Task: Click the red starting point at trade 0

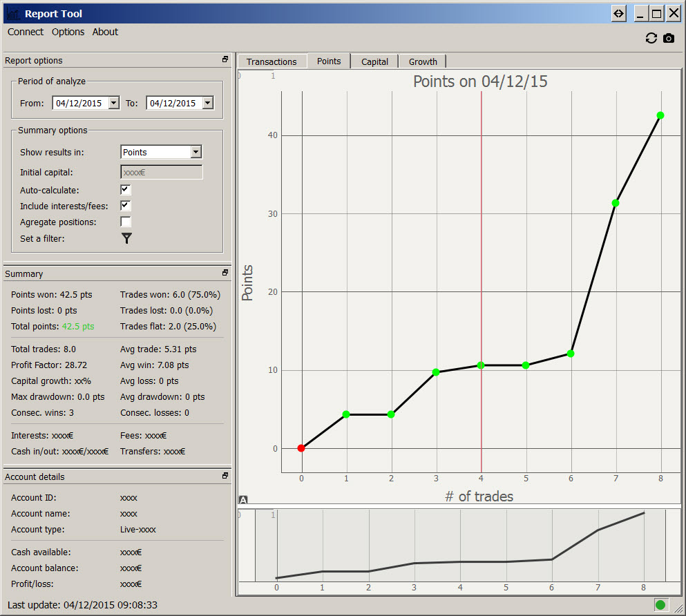Action: coord(301,448)
